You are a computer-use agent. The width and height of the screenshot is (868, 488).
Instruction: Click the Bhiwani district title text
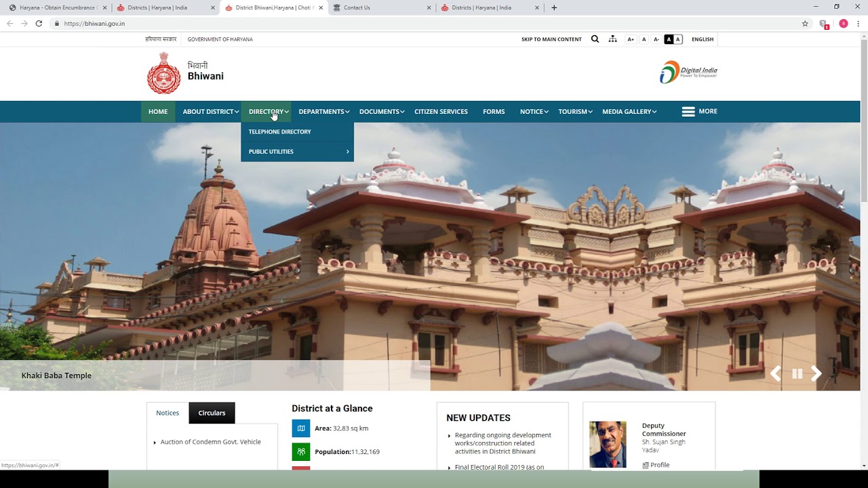point(205,76)
